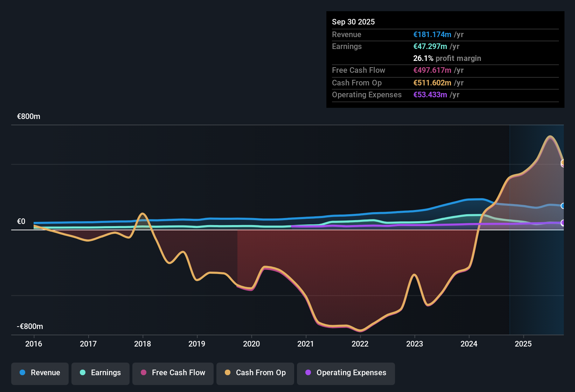Select the 2022 label on the timeline
575x392 pixels.
(360, 344)
